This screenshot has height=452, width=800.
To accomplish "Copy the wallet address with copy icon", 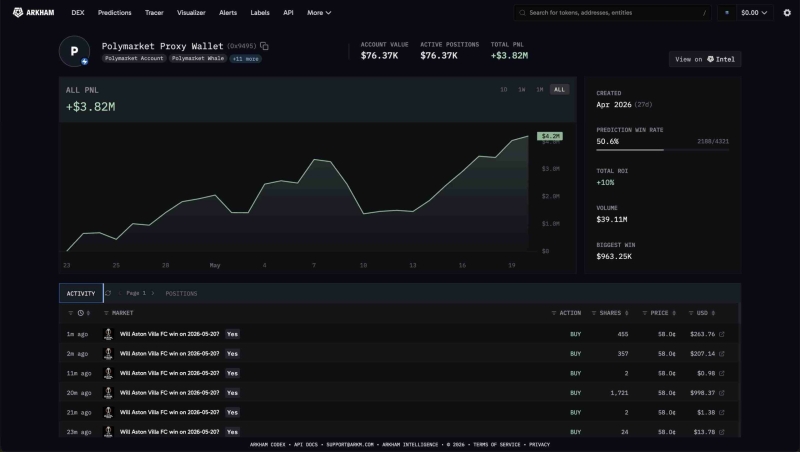I will pyautogui.click(x=264, y=46).
